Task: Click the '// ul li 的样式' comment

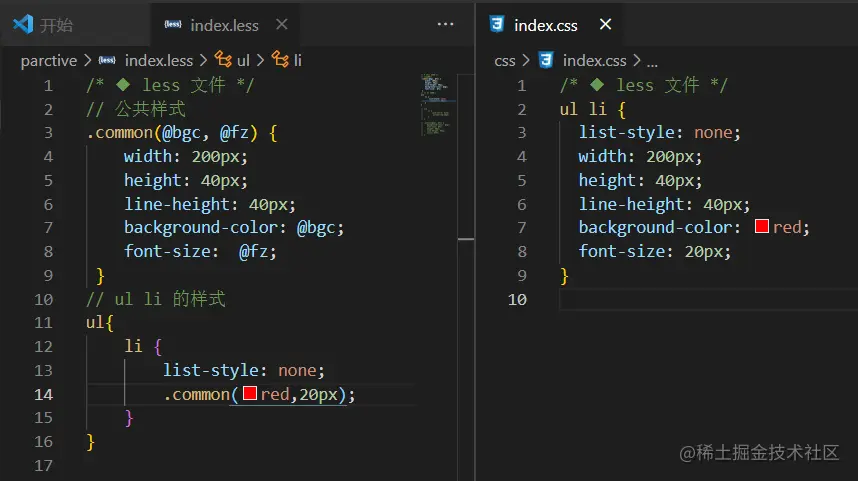Action: tap(155, 299)
